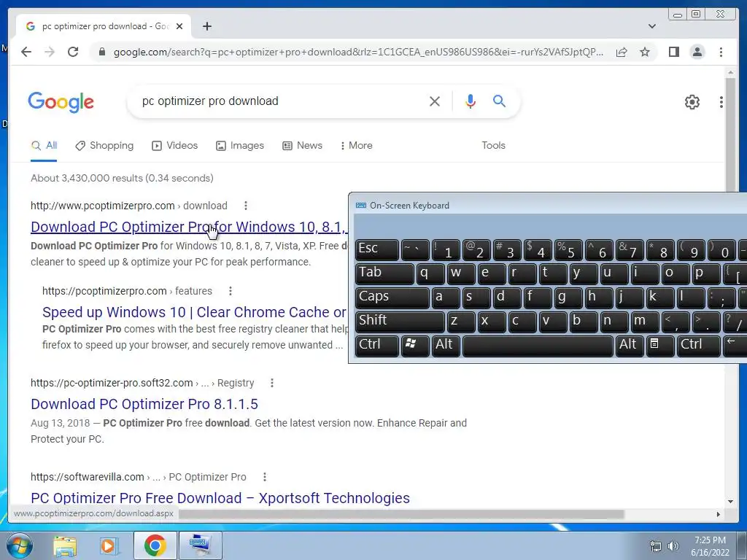This screenshot has height=560, width=747.
Task: Toggle right Ctrl on the On-Screen Keyboard
Action: (x=698, y=346)
